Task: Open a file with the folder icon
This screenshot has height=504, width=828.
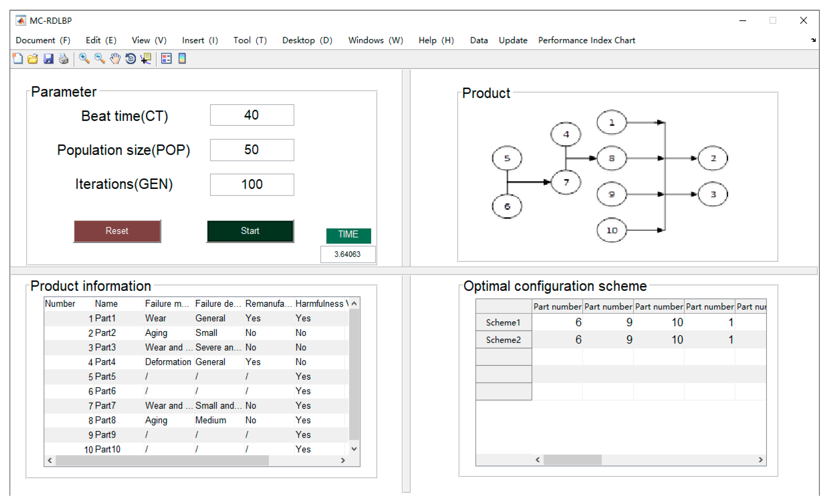Action: pos(33,59)
